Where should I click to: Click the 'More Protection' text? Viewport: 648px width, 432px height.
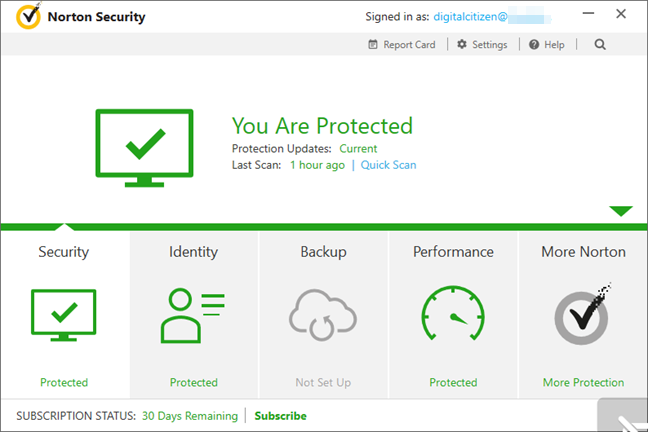coord(584,382)
